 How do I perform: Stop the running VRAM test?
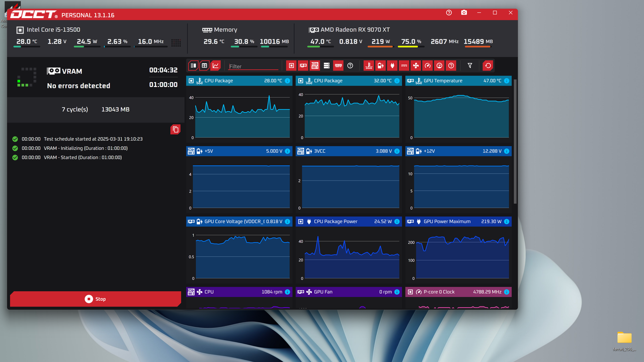[x=95, y=299]
